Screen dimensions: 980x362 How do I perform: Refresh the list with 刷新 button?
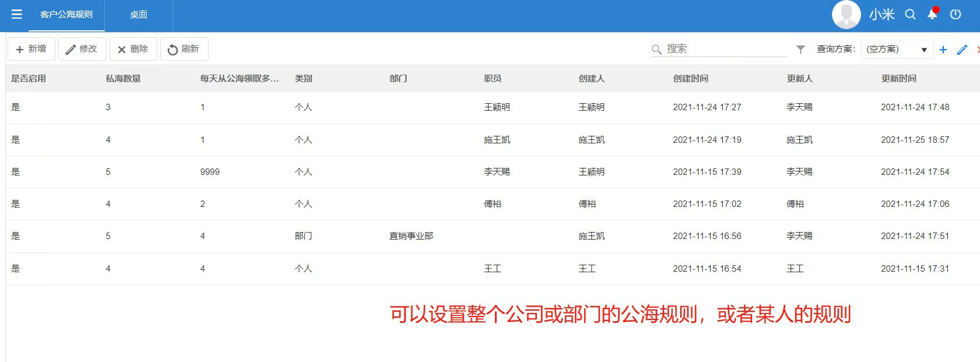click(184, 49)
